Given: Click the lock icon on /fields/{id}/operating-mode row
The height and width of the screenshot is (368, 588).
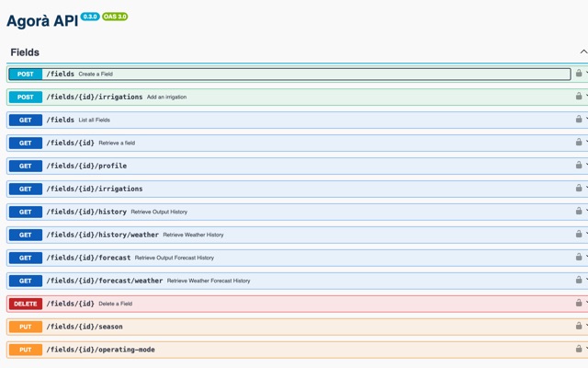Looking at the screenshot, I should (579, 349).
